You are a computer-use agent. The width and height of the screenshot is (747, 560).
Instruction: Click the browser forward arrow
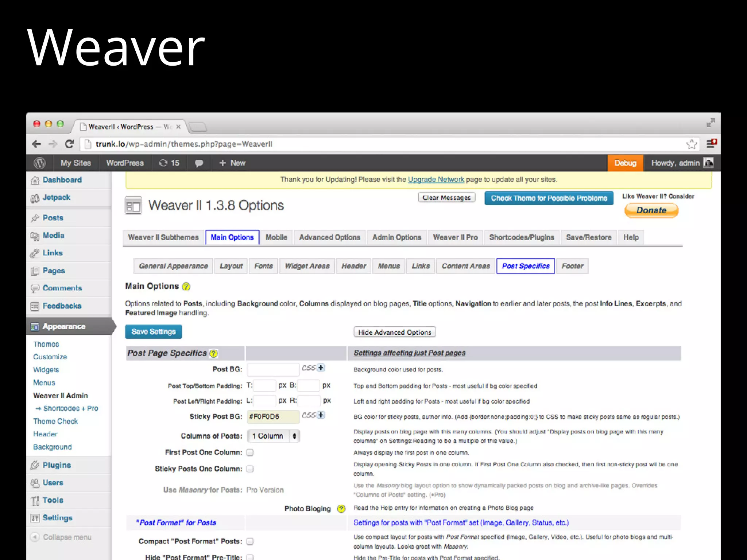coord(53,144)
